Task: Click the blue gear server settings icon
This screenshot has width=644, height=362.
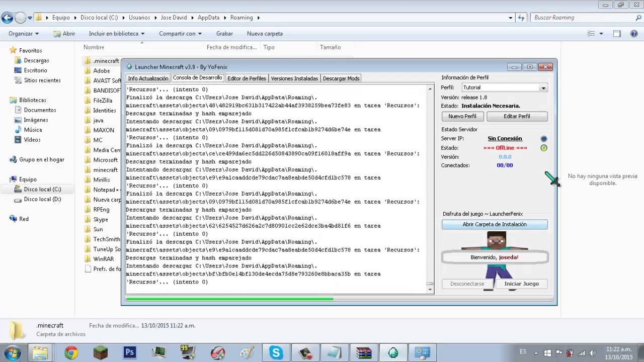Action: pos(543,139)
